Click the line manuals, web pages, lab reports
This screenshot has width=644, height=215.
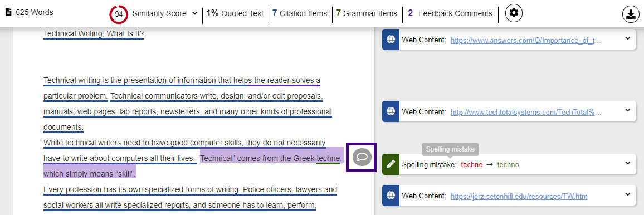coord(188,111)
